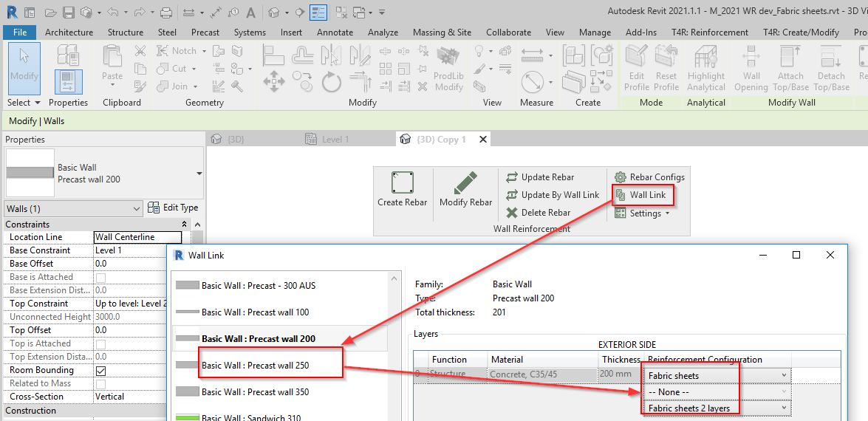Click the Top Constraint value cell
Viewport: 868px width, 421px height.
point(130,304)
